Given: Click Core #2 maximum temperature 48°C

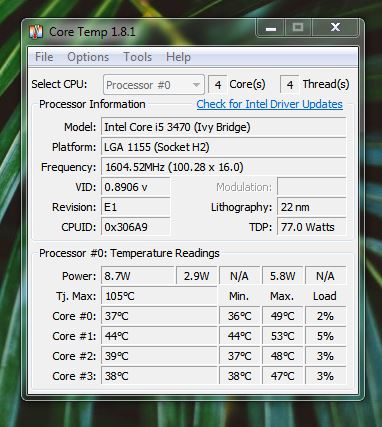Looking at the screenshot, I should [x=283, y=356].
